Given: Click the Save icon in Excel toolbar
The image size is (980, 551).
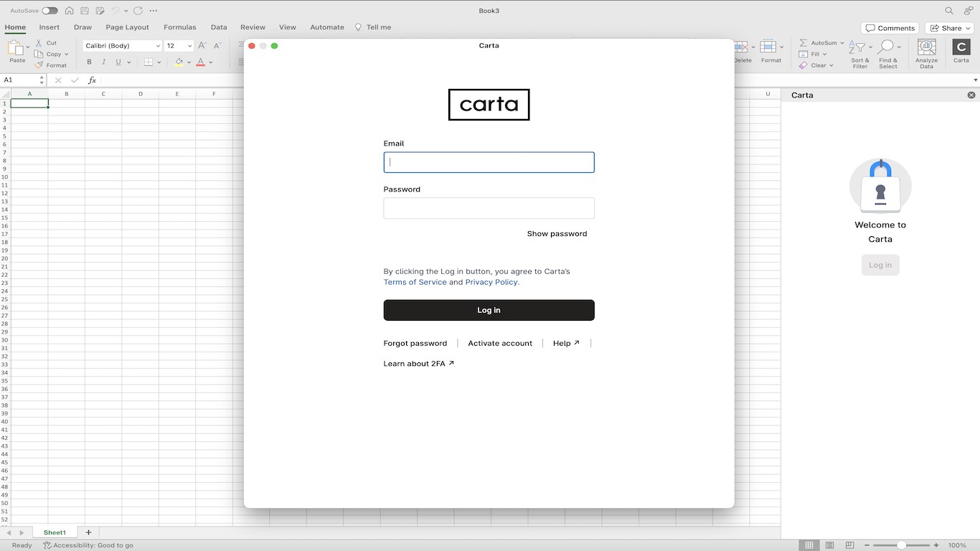Looking at the screenshot, I should point(85,11).
